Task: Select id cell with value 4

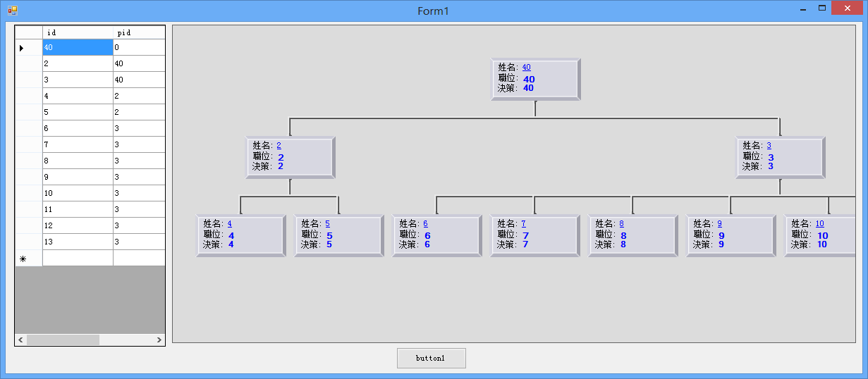Action: (x=78, y=96)
